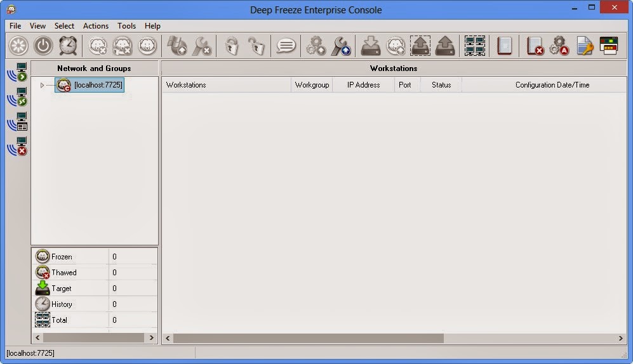Viewport: 633px width, 364px height.
Task: Click right arrow of Network panel scrollbar
Action: tap(151, 338)
